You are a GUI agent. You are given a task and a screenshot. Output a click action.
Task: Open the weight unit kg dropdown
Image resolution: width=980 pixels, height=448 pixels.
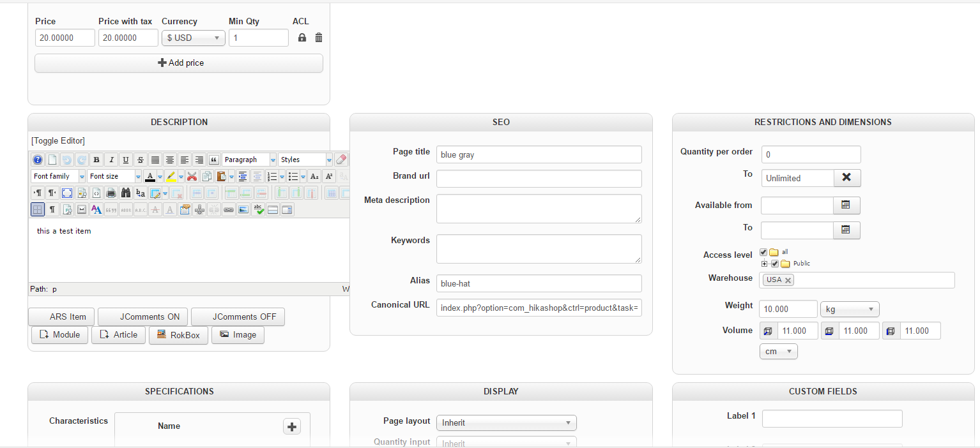point(850,310)
